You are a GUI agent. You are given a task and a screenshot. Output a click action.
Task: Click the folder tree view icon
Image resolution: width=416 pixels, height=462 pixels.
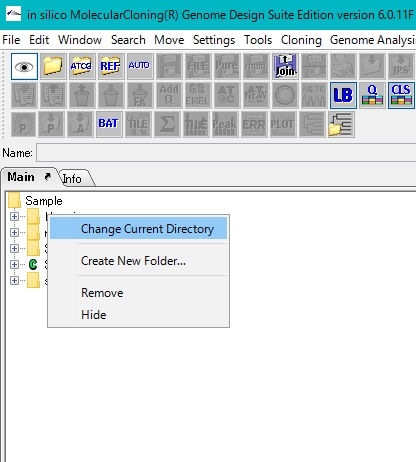click(x=341, y=124)
